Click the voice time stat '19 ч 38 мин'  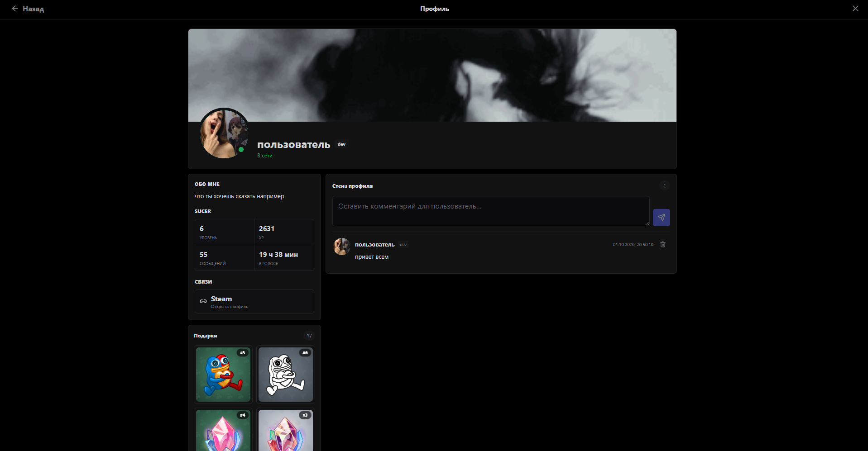click(x=284, y=258)
